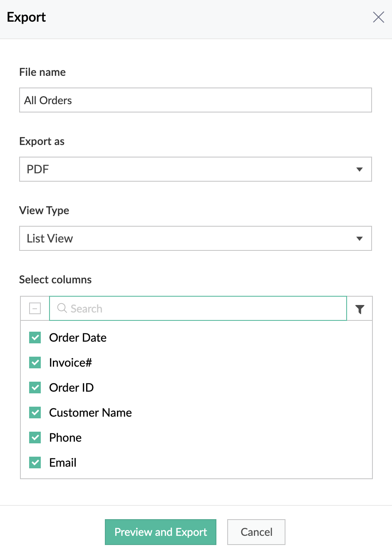Disable the Phone column checkbox
The height and width of the screenshot is (555, 392).
click(35, 437)
